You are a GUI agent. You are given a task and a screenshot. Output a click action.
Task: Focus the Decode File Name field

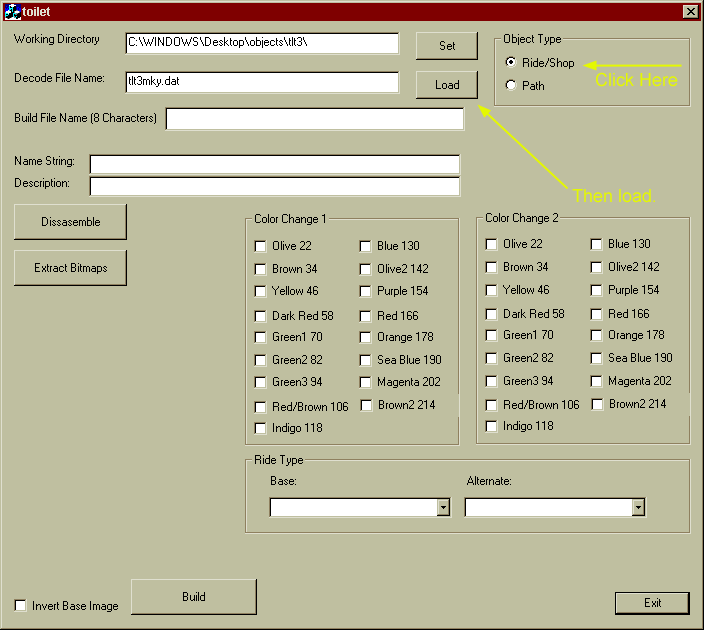[262, 82]
